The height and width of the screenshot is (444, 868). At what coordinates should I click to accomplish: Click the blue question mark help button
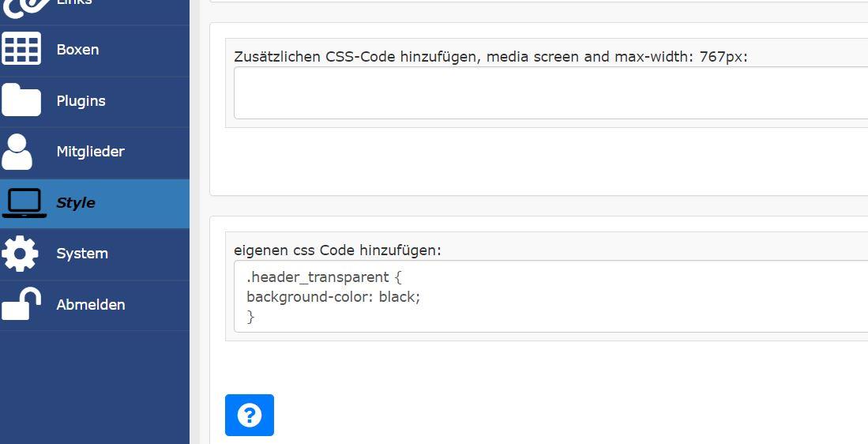249,415
